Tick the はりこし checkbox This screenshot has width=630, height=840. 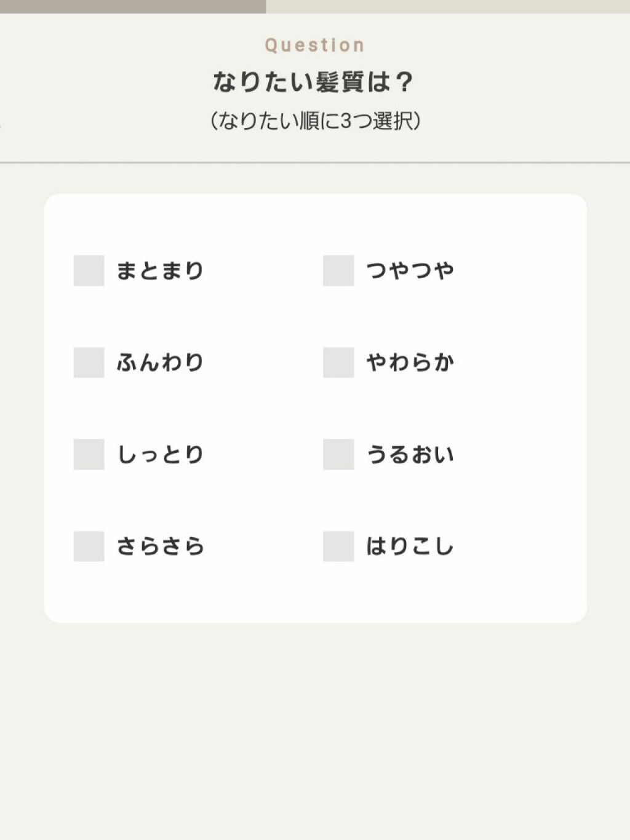click(x=338, y=546)
